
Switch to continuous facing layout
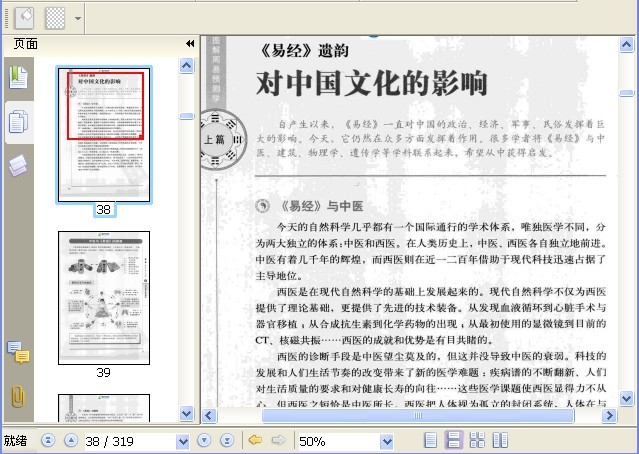tap(477, 440)
